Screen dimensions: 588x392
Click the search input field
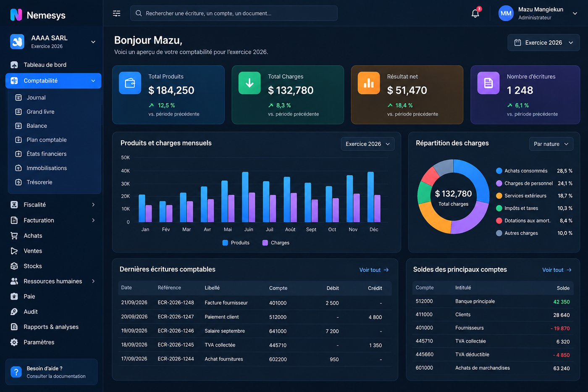pyautogui.click(x=234, y=13)
